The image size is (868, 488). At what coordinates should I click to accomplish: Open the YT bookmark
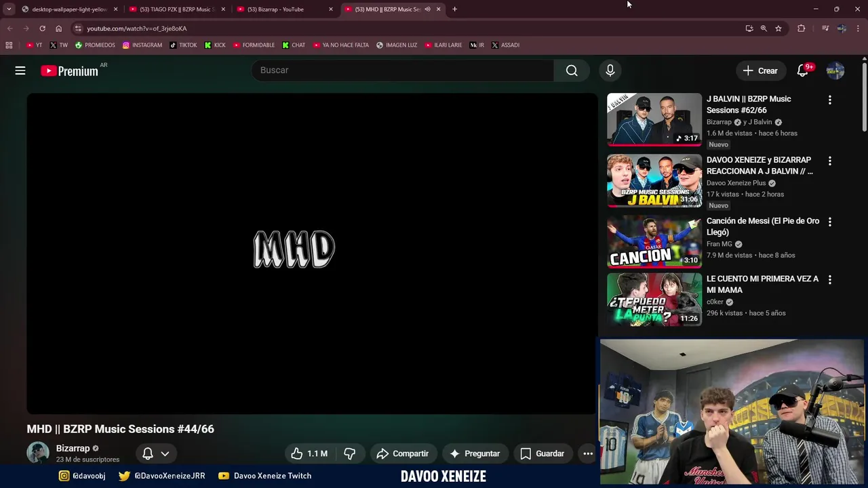point(35,45)
